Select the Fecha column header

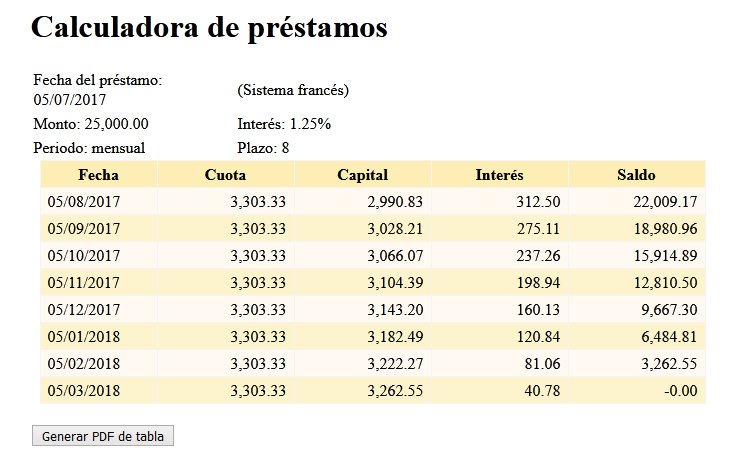98,175
